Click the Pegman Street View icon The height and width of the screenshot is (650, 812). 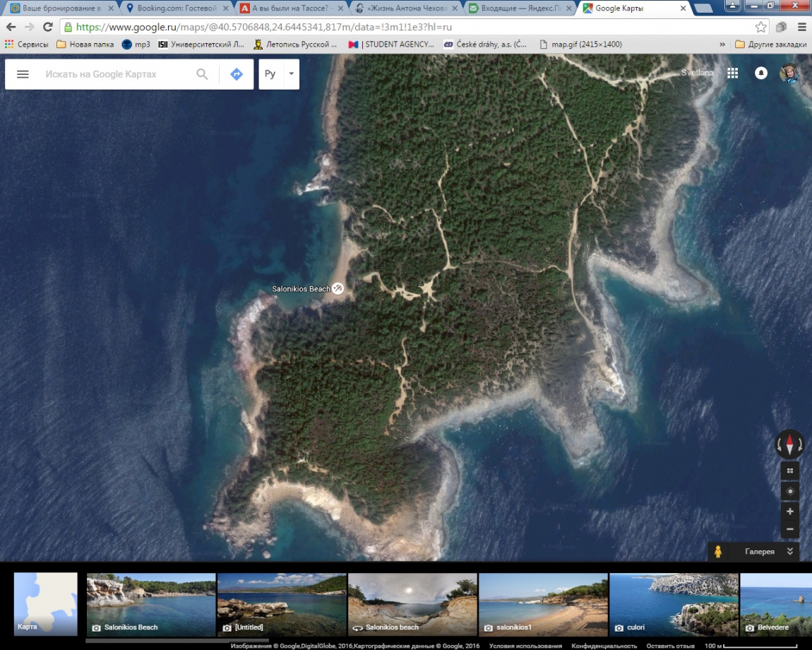point(718,552)
